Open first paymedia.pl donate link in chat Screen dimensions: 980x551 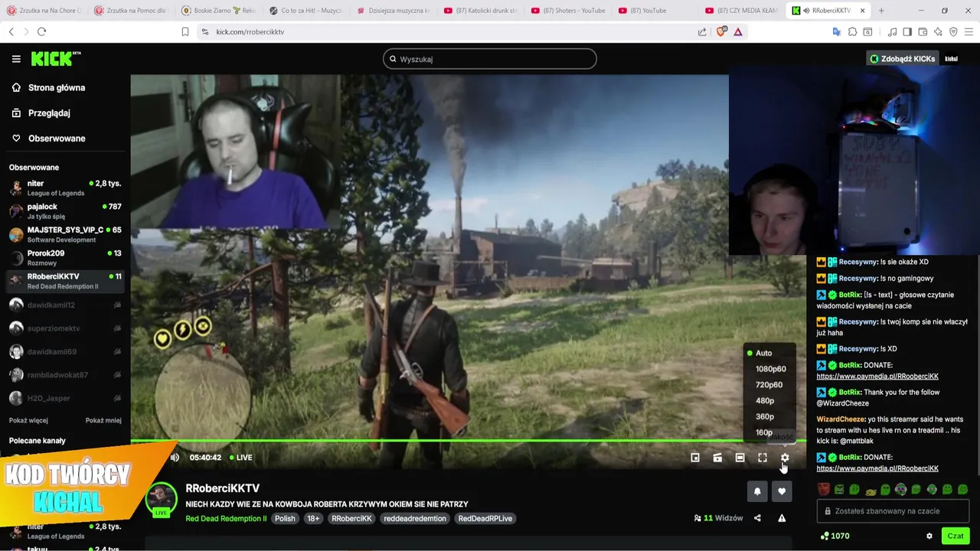(877, 377)
